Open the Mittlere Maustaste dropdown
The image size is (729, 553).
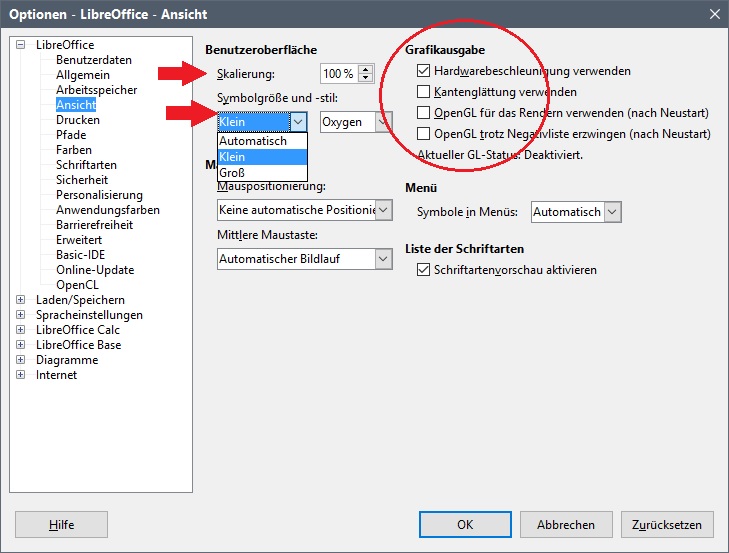tap(384, 259)
